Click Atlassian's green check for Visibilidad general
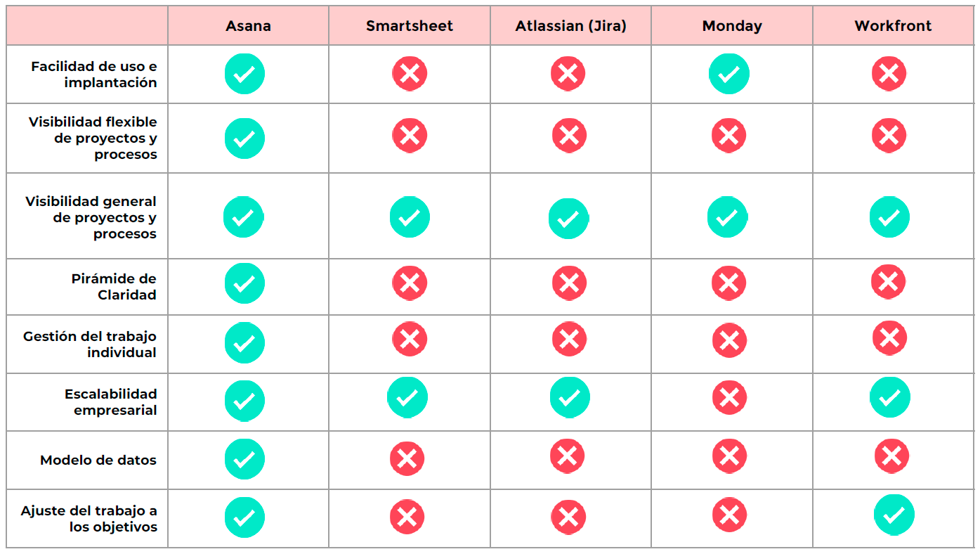Screen dimensions: 980x554 [x=569, y=219]
